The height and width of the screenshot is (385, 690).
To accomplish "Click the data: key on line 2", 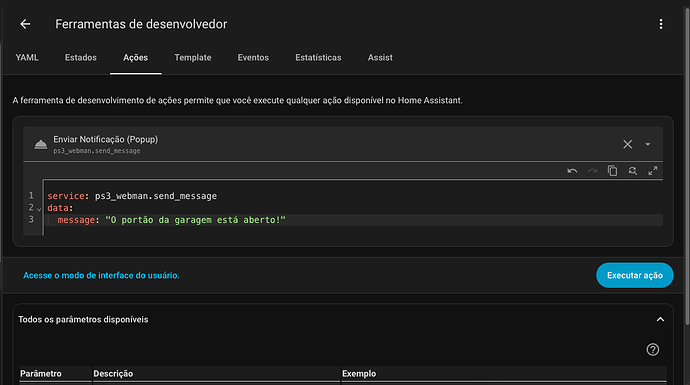I will pyautogui.click(x=60, y=208).
